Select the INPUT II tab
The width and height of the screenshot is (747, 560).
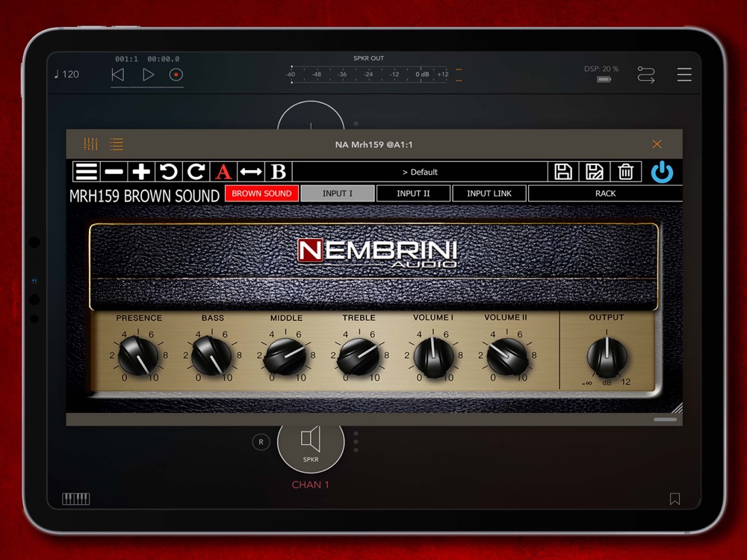click(x=413, y=193)
